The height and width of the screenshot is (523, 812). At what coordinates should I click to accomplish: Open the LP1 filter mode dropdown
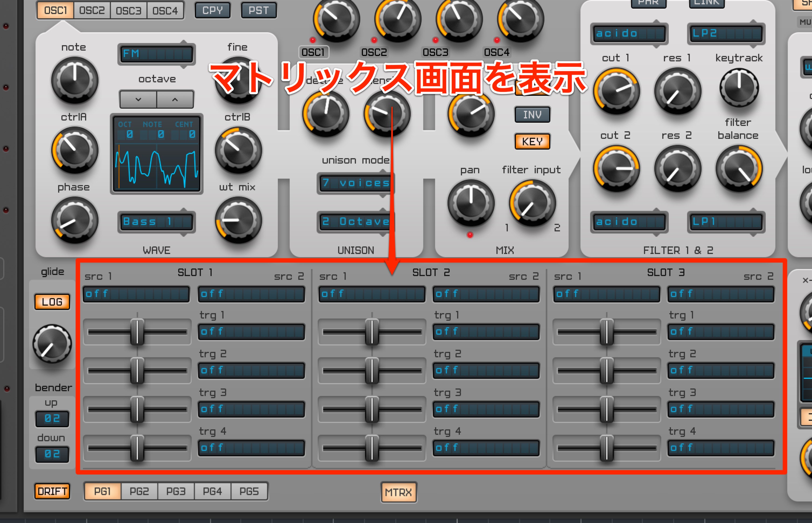click(x=726, y=222)
